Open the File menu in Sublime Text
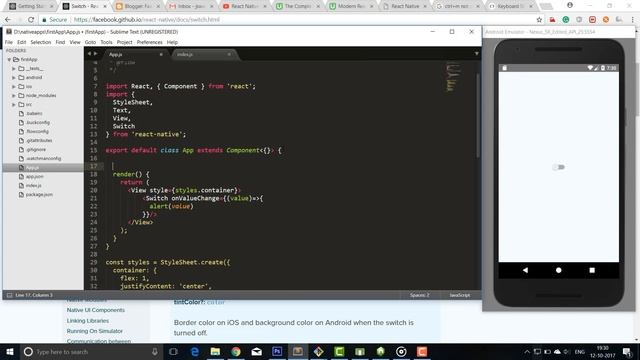This screenshot has height=360, width=640. (x=9, y=42)
